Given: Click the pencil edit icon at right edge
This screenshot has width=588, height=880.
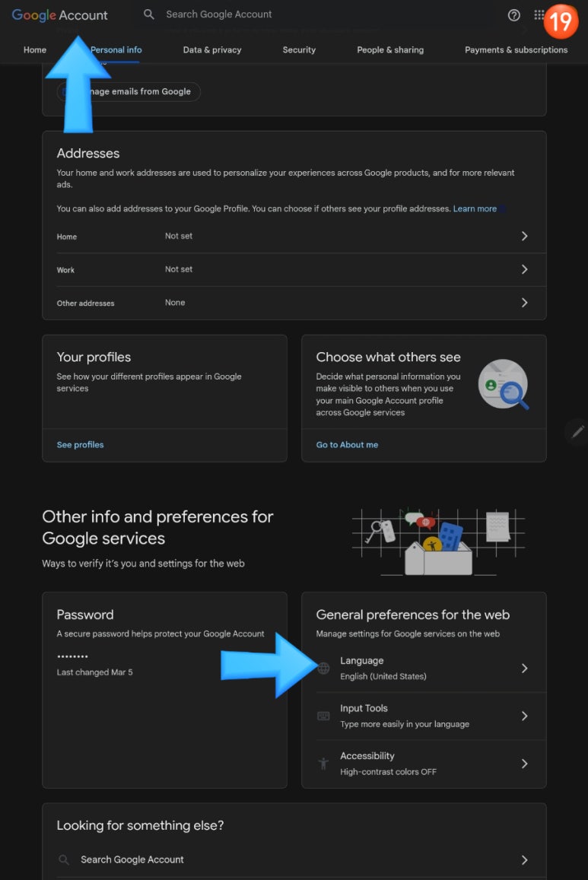Looking at the screenshot, I should coord(577,431).
